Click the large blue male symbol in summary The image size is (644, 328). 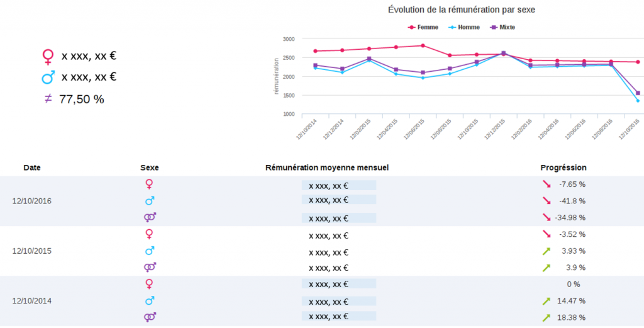click(x=48, y=77)
